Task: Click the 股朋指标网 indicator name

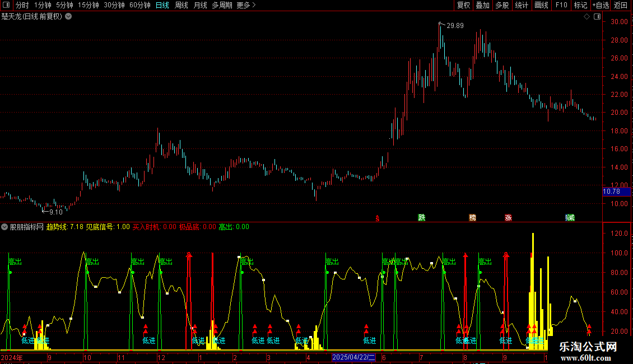Action: pos(27,227)
